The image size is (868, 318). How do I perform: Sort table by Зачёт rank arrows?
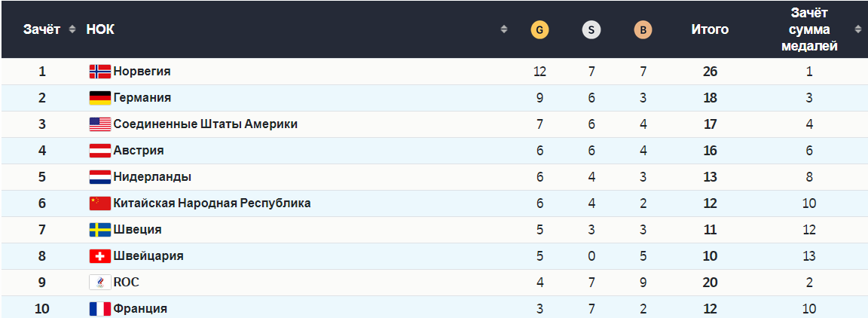tap(72, 29)
